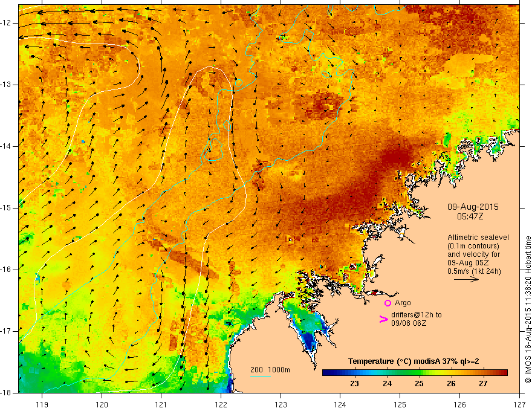The image size is (532, 411).
Task: Click the longitude axis label 121
Action: point(161,404)
